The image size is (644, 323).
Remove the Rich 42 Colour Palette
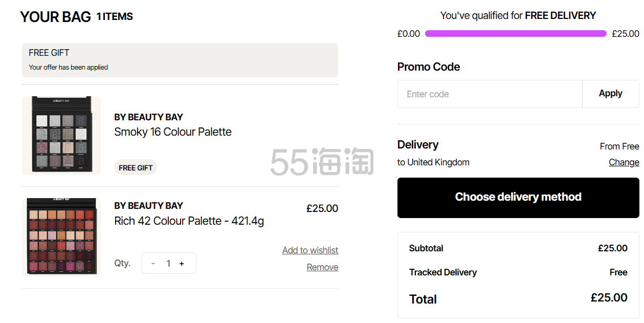(x=322, y=267)
